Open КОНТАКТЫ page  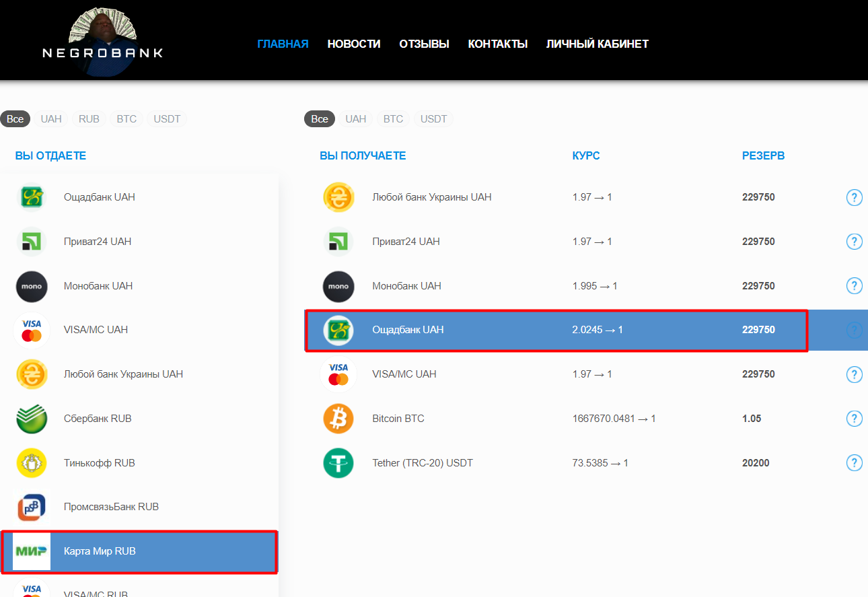[x=498, y=44]
